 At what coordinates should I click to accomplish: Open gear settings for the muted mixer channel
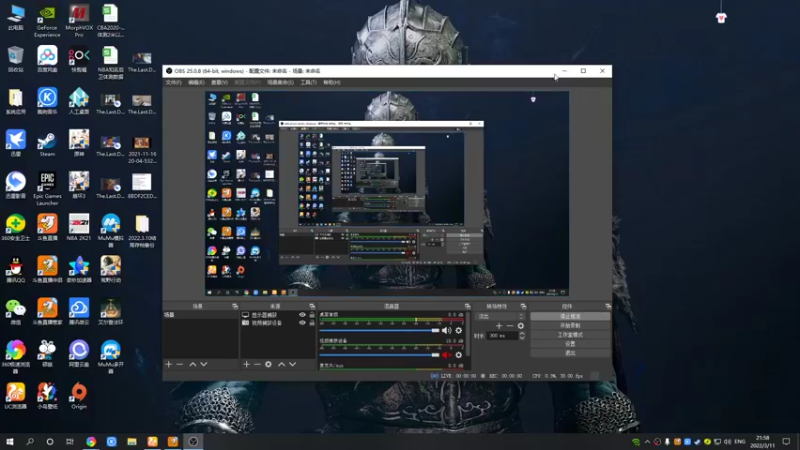[459, 355]
